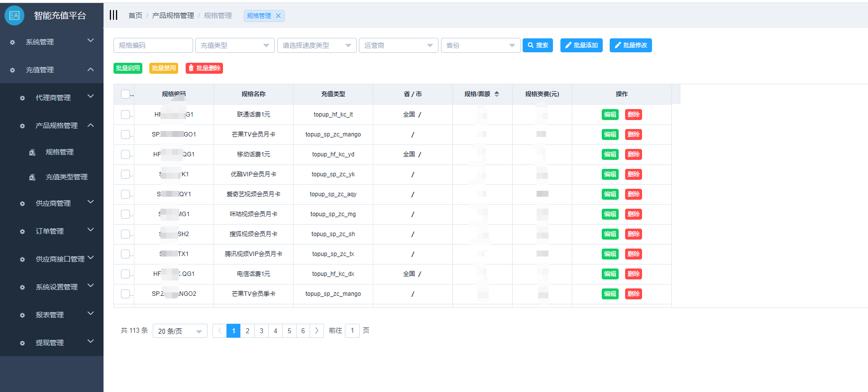
Task: Go to next page arrow
Action: [317, 331]
